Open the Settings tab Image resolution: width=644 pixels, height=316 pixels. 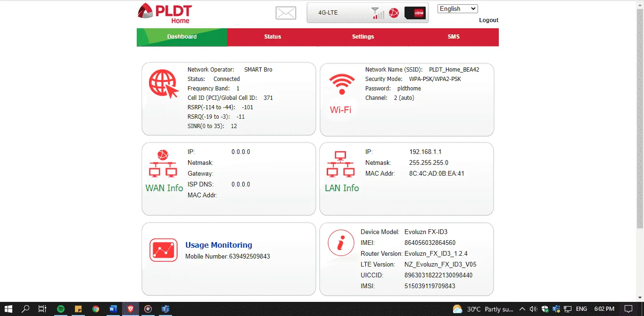[x=363, y=37]
